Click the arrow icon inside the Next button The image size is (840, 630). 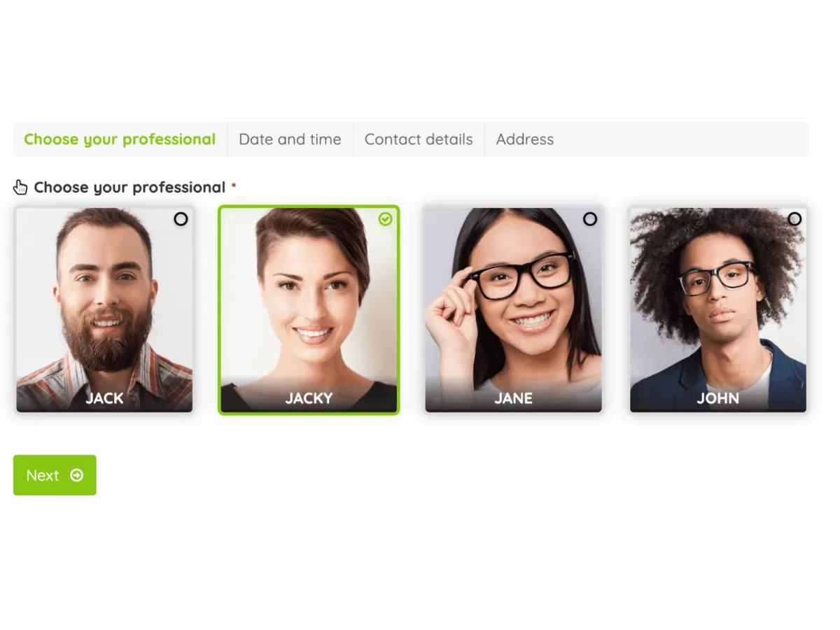coord(77,475)
